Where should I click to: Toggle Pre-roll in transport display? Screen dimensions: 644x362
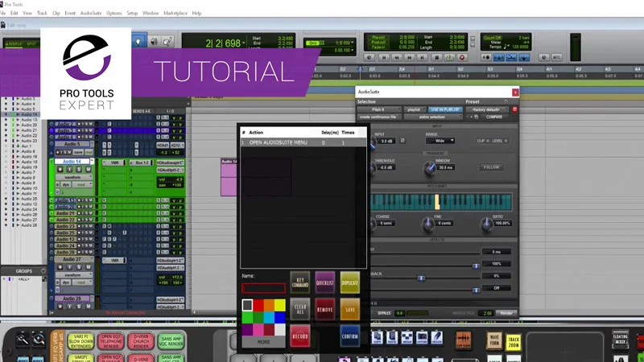tap(378, 37)
